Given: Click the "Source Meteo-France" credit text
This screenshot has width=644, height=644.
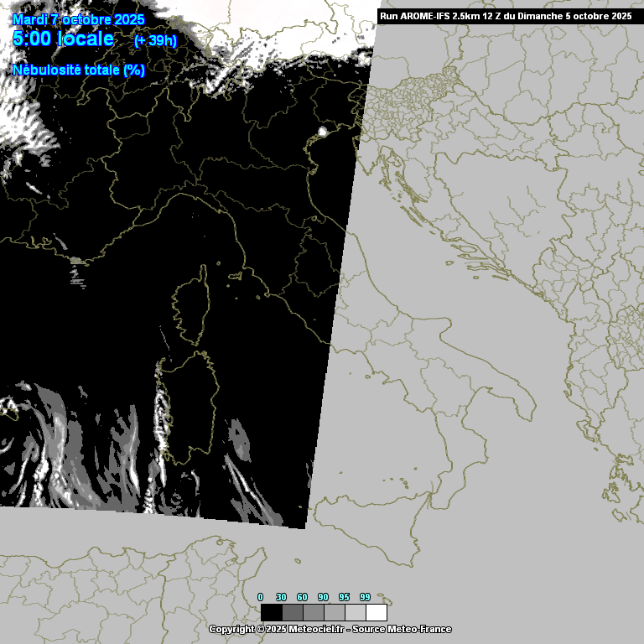Looking at the screenshot, I should (402, 629).
